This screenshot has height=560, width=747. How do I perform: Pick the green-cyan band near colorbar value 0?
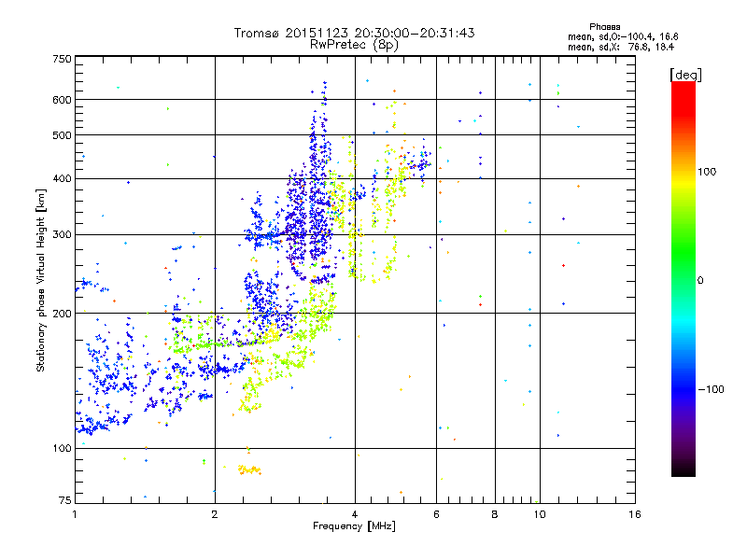[x=684, y=281]
